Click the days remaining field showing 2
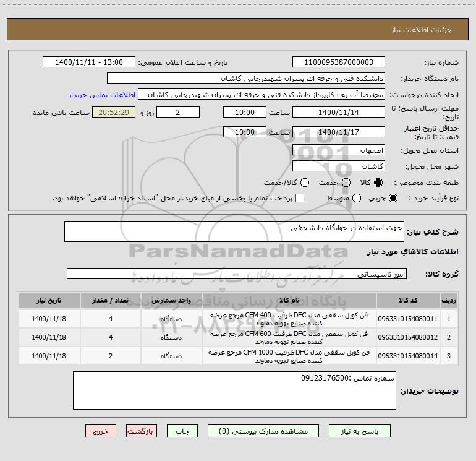 (178, 112)
